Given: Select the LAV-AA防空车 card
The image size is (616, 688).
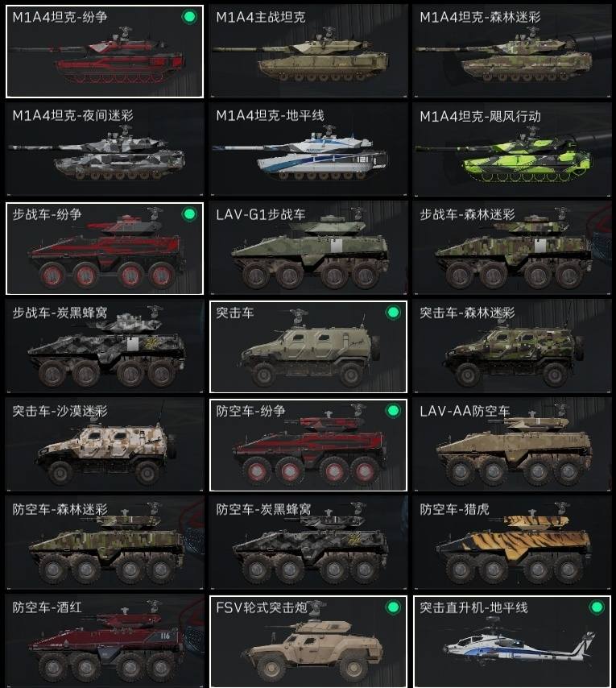Looking at the screenshot, I should pyautogui.click(x=512, y=445).
